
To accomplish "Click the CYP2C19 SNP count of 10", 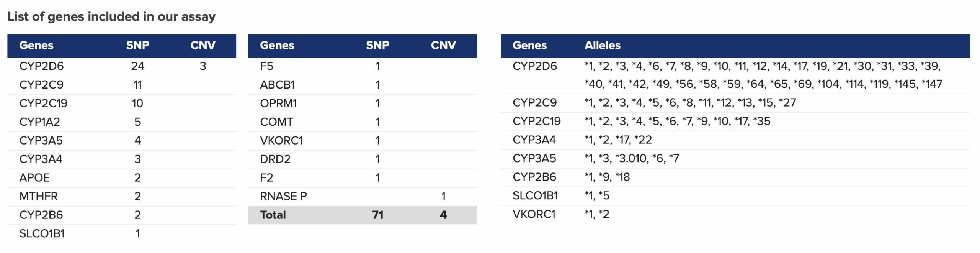I will pyautogui.click(x=137, y=103).
